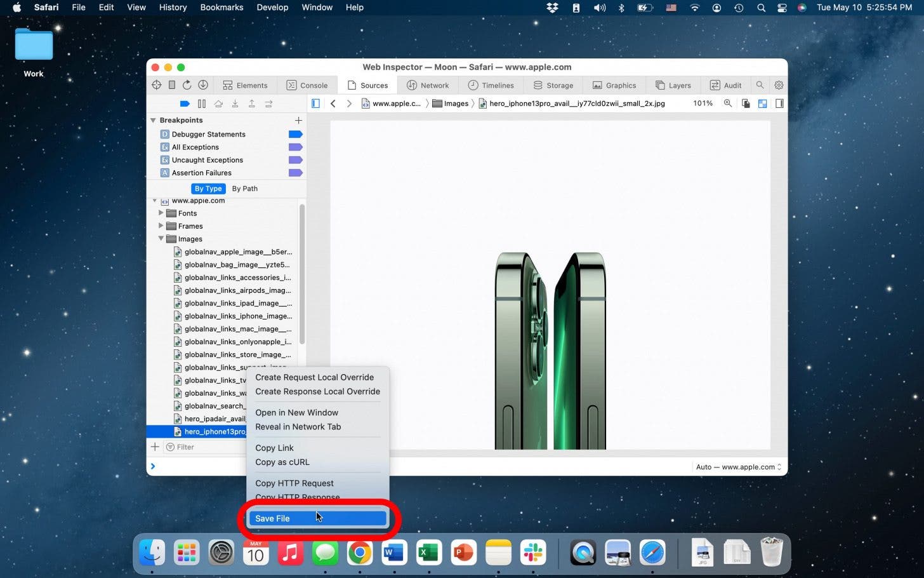This screenshot has width=924, height=578.
Task: Open Google Chrome from the Dock
Action: [360, 553]
